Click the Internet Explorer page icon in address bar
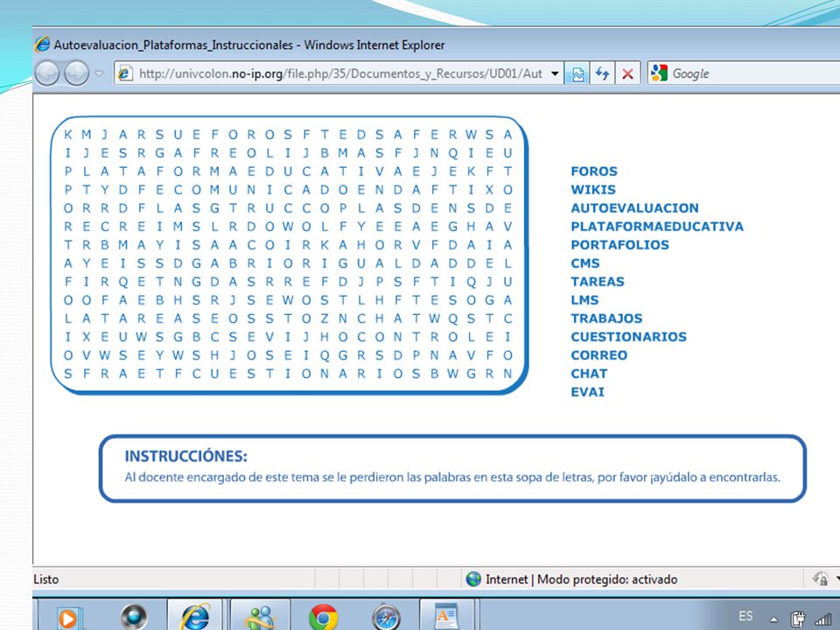This screenshot has height=630, width=840. click(x=125, y=73)
